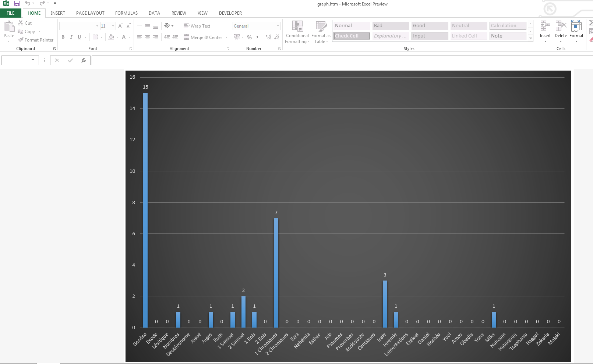Toggle Middle Align
The image size is (593, 364).
[148, 26]
